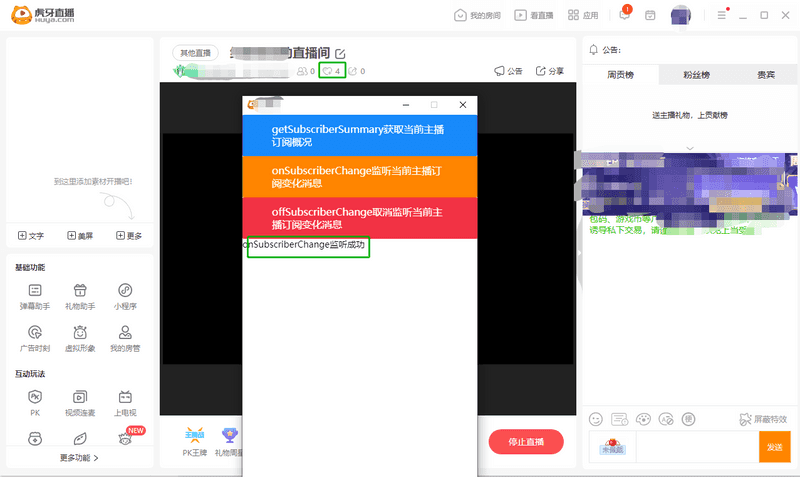Open 礼物周星 gift weekly star
Viewport: 800px width, 477px height.
229,442
